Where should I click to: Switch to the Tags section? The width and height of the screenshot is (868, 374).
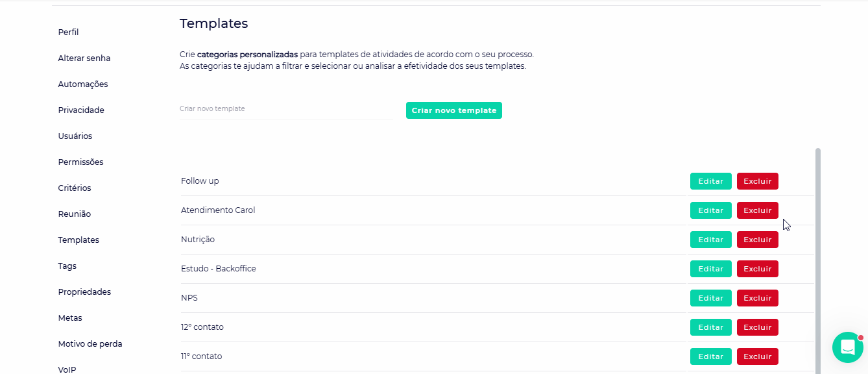(x=67, y=266)
